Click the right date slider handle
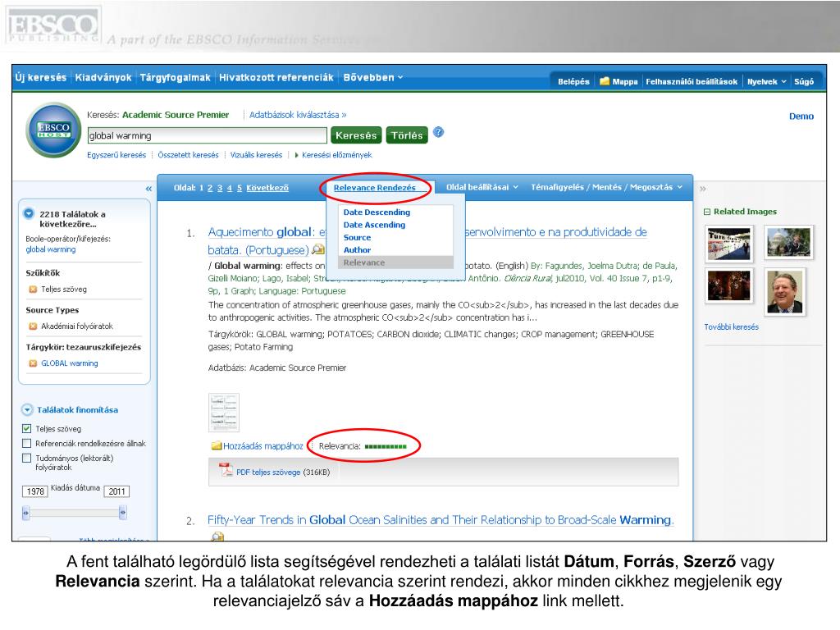This screenshot has height=630, width=840. 123,513
